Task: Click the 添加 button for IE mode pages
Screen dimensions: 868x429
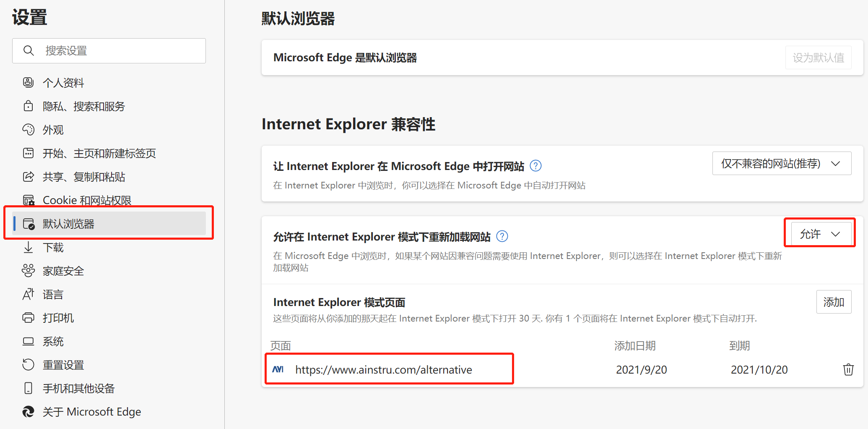Action: [x=833, y=302]
